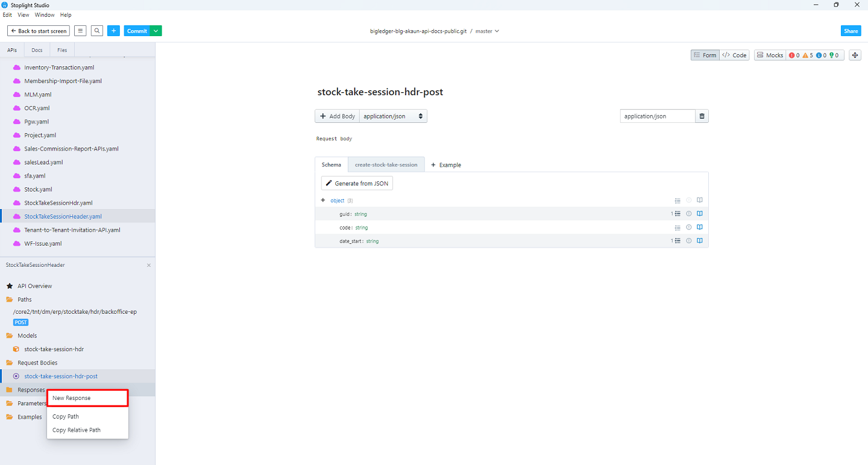Image resolution: width=868 pixels, height=465 pixels.
Task: Choose Copy Path from context menu
Action: pyautogui.click(x=87, y=417)
